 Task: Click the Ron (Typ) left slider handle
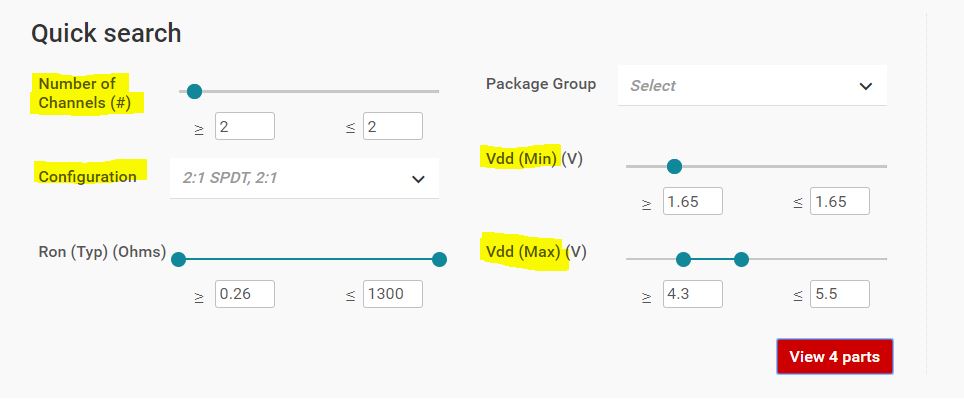179,260
